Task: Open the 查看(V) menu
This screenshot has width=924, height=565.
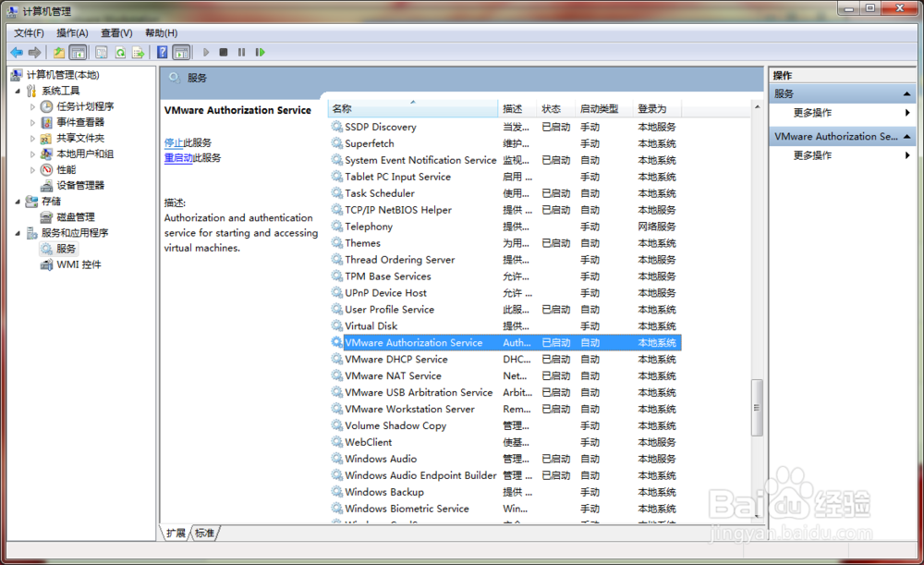Action: (x=116, y=33)
